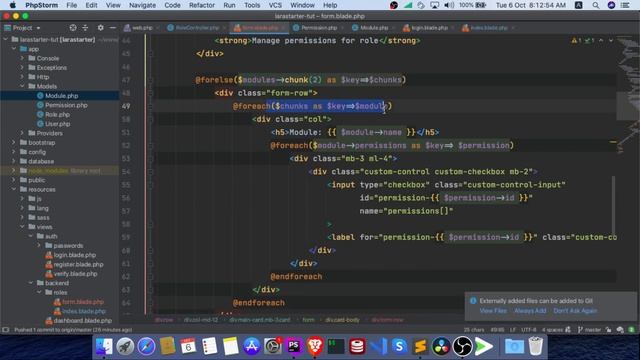Image resolution: width=640 pixels, height=360 pixels.
Task: Open the VCS menu
Action: point(275,5)
